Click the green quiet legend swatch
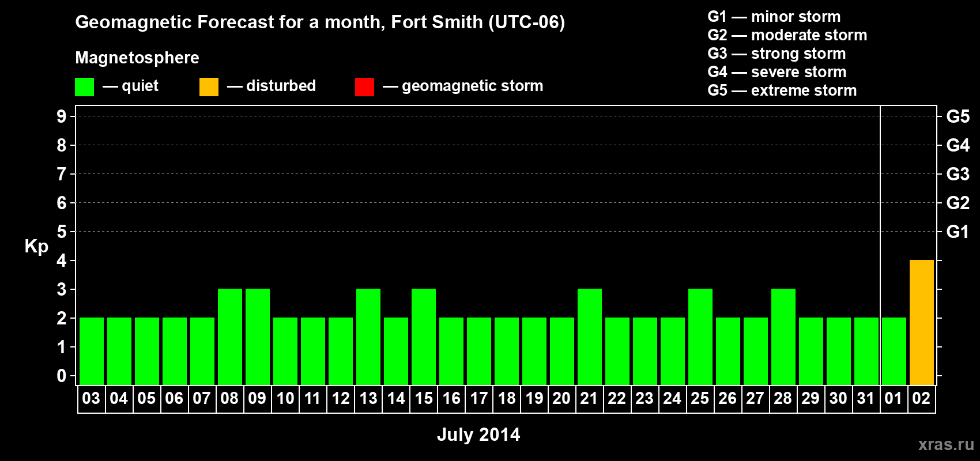 tap(84, 87)
